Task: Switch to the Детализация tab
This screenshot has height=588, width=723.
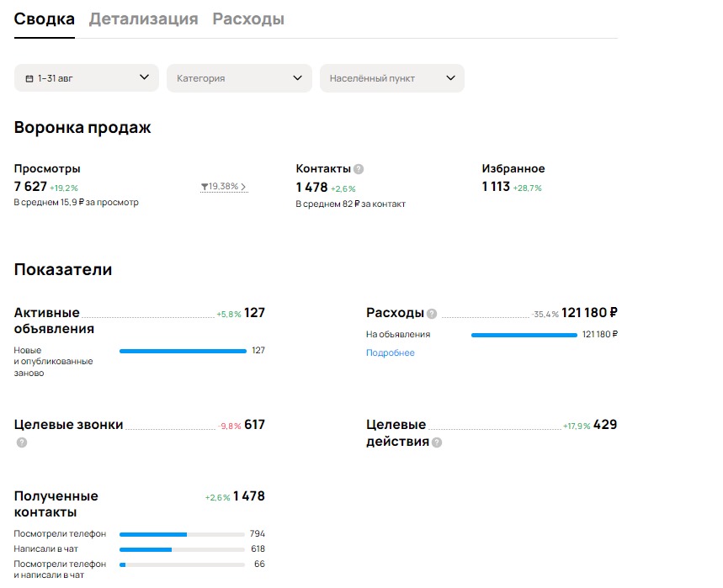Action: pyautogui.click(x=143, y=19)
